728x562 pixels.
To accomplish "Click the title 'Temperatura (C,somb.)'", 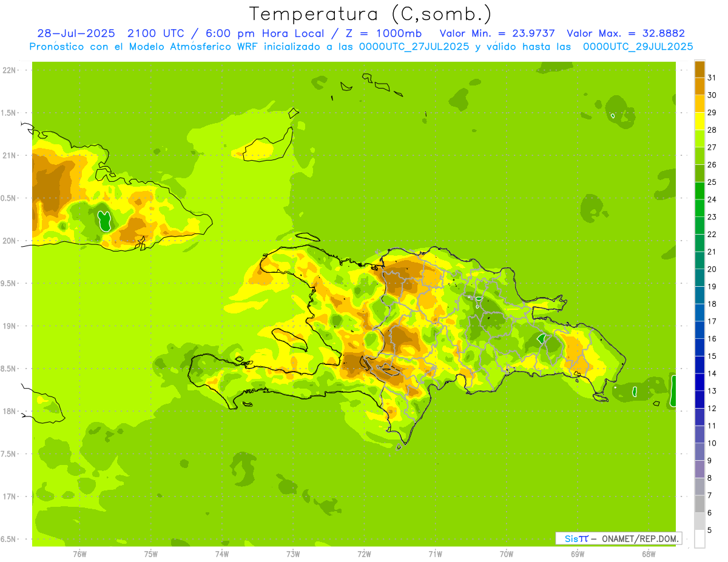I will (370, 14).
